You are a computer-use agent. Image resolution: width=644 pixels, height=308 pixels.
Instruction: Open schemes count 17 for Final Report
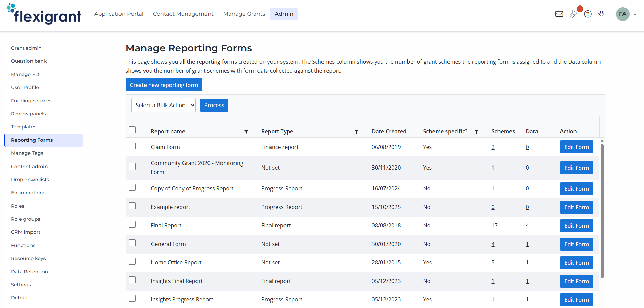click(x=494, y=225)
